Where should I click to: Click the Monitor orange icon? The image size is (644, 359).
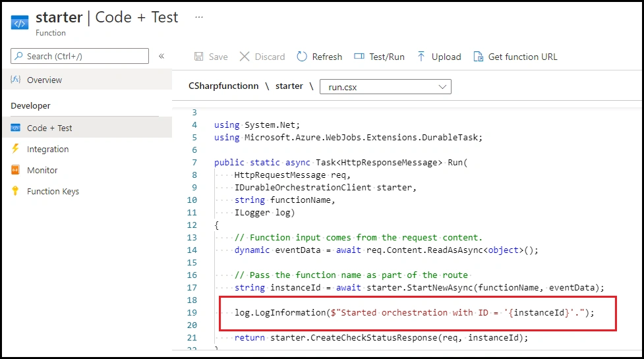[15, 170]
